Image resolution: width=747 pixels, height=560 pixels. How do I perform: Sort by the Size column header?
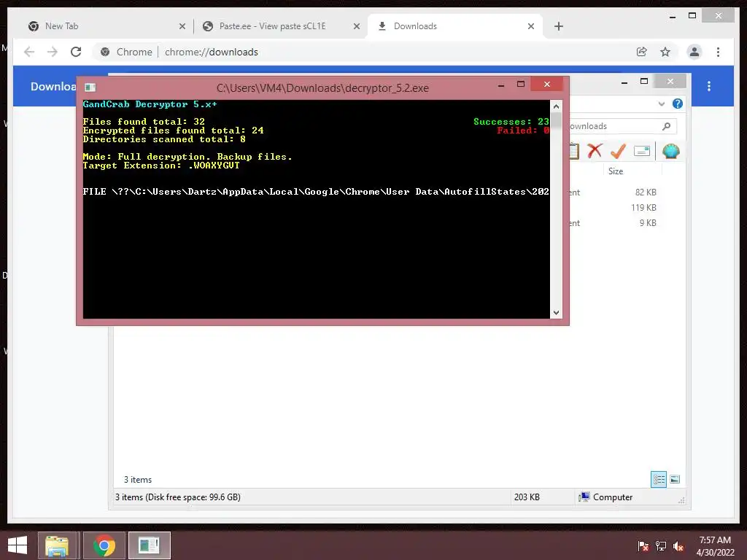616,171
